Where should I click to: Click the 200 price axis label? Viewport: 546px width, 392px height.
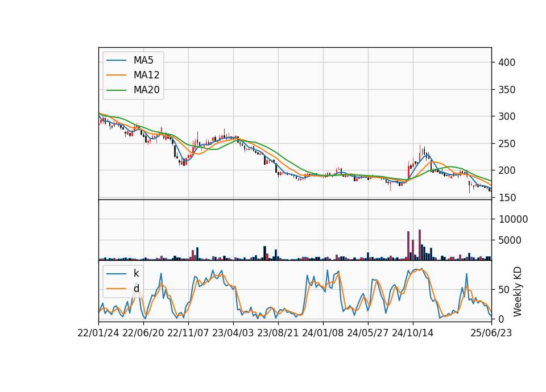507,170
